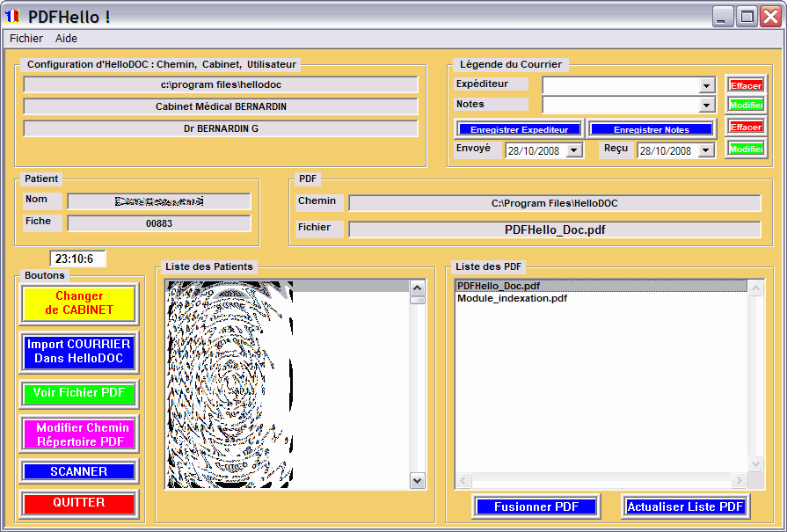Click Effacer button next to Enregistrer Notes

[x=747, y=127]
